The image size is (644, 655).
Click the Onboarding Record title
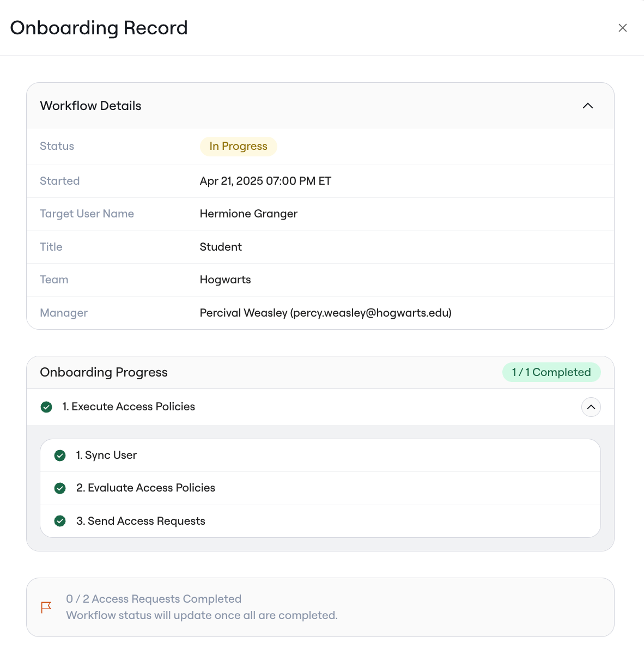coord(99,28)
